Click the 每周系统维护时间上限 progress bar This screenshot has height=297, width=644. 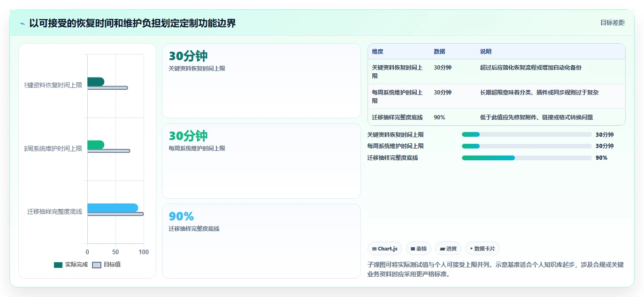tap(527, 146)
